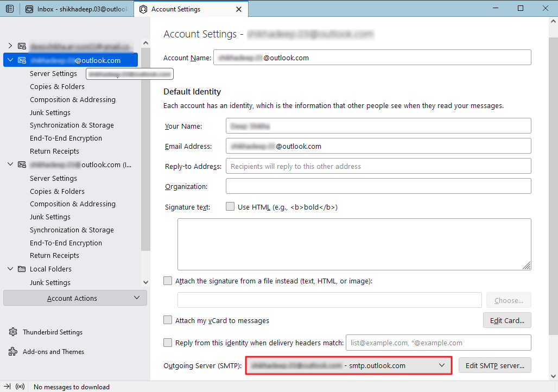The width and height of the screenshot is (558, 392).
Task: Enable reply from identity when headers match
Action: click(168, 343)
